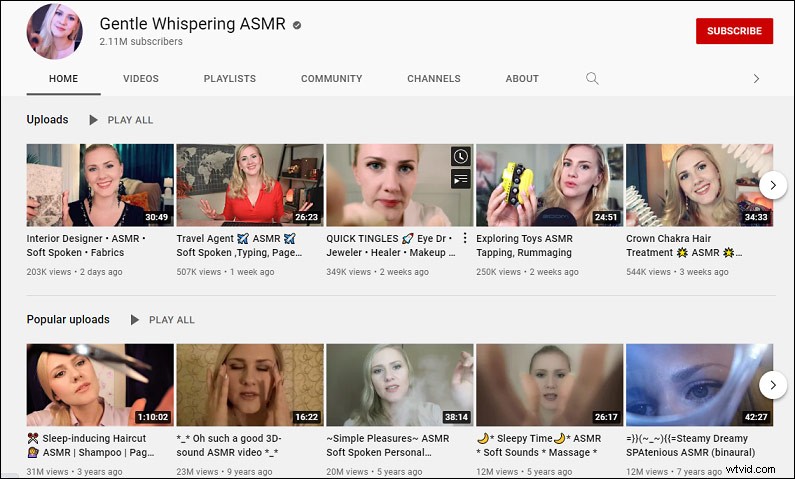Viewport: 795px width, 479px height.
Task: Open the Crown Chakra Hair Treatment thumbnail
Action: [x=700, y=185]
